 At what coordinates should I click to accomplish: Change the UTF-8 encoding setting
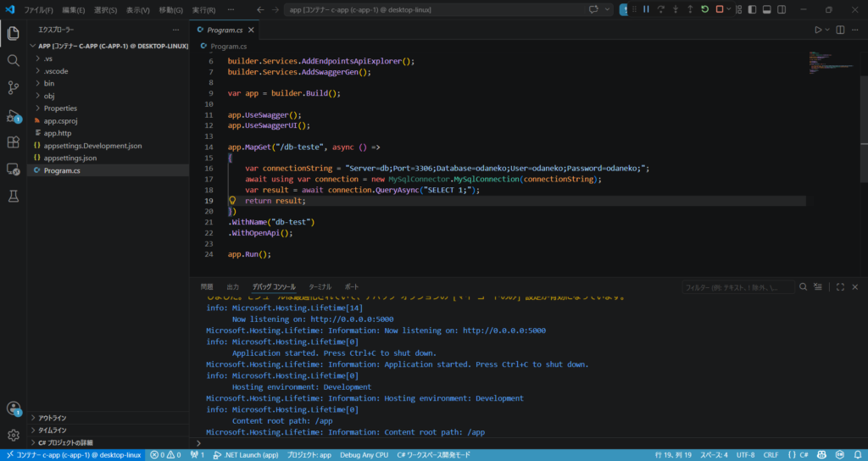[x=745, y=455]
